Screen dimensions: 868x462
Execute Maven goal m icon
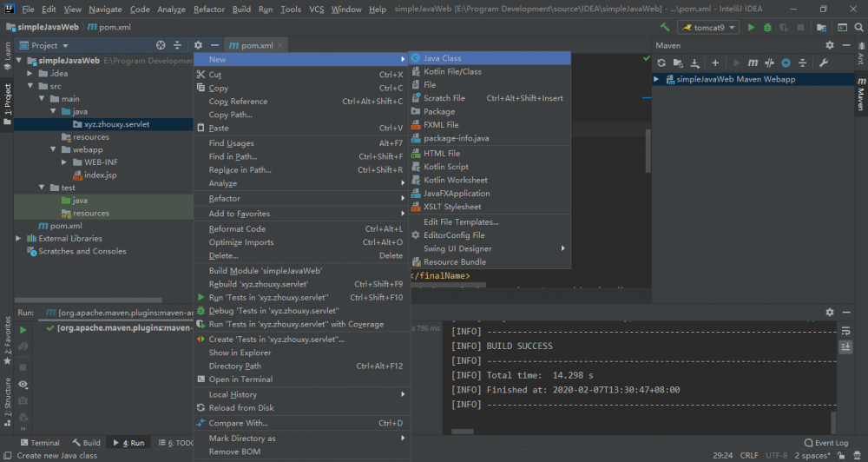753,63
